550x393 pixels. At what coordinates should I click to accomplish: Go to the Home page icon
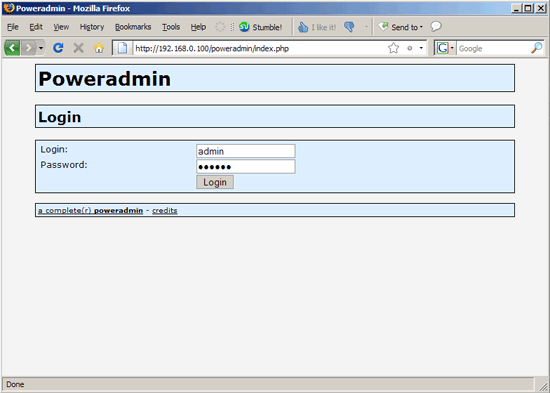click(99, 48)
